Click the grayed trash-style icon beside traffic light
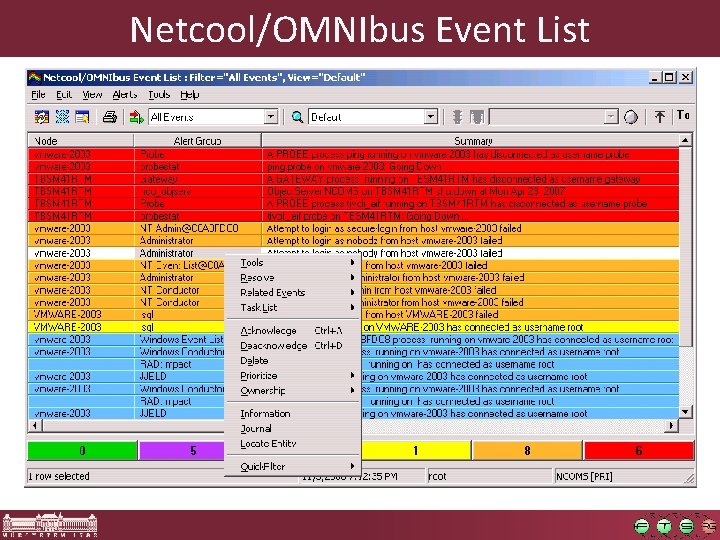This screenshot has width=720, height=540. [x=477, y=117]
